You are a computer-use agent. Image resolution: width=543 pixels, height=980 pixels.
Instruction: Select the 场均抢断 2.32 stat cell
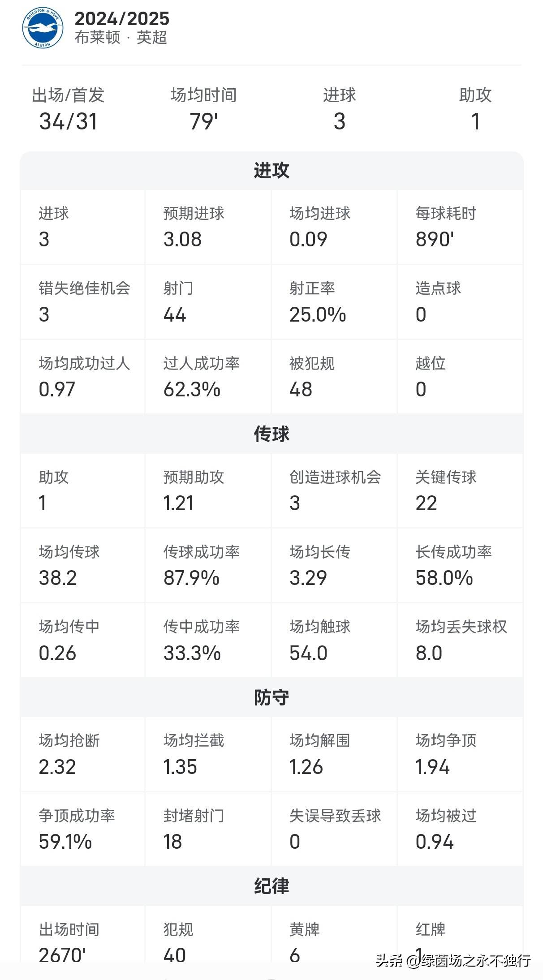[82, 754]
